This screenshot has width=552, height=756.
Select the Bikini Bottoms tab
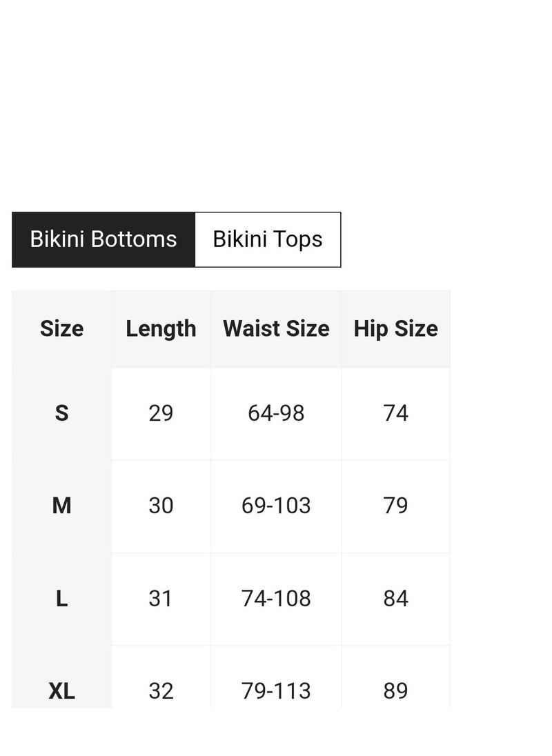click(x=103, y=239)
